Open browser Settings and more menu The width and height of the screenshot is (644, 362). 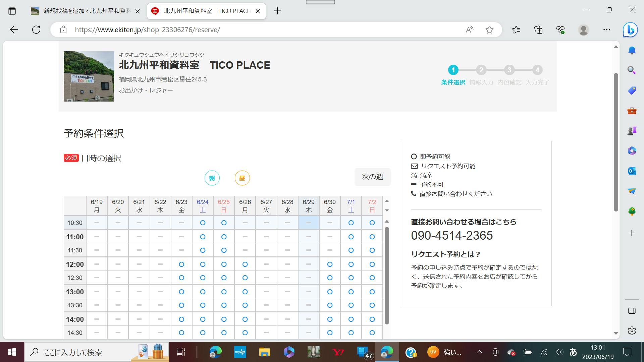pos(606,30)
